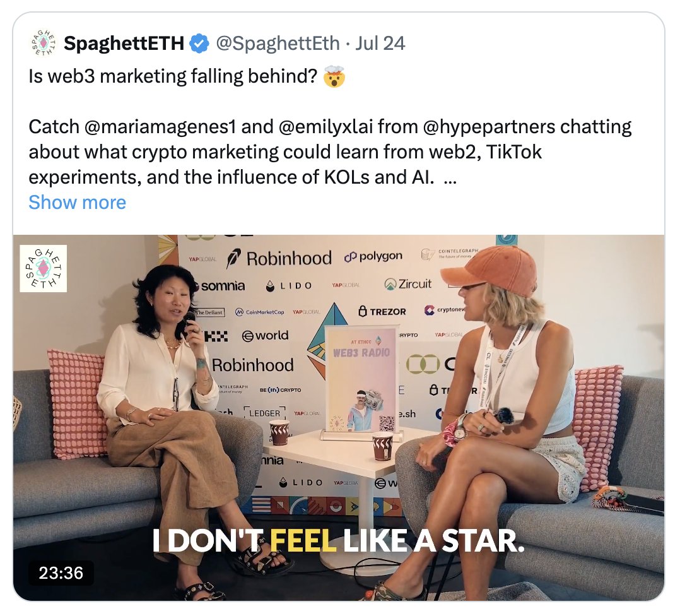Click the Zircuit logo on the backdrop
Viewport: 680px width, 616px height.
pos(407,284)
